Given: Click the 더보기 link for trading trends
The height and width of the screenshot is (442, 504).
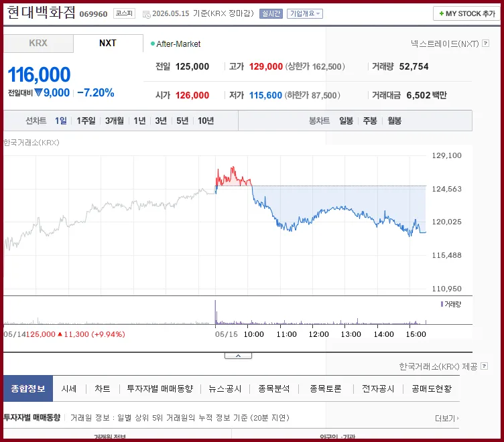Looking at the screenshot, I should tap(447, 419).
